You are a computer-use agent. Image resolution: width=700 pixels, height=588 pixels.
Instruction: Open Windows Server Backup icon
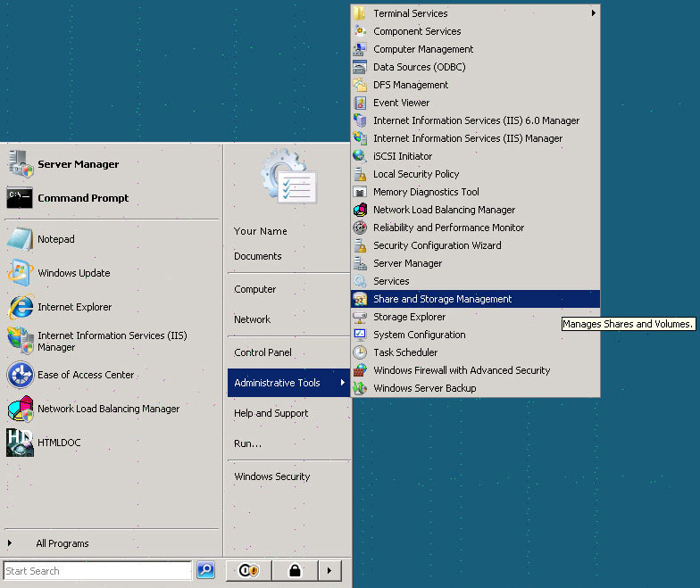click(x=360, y=388)
